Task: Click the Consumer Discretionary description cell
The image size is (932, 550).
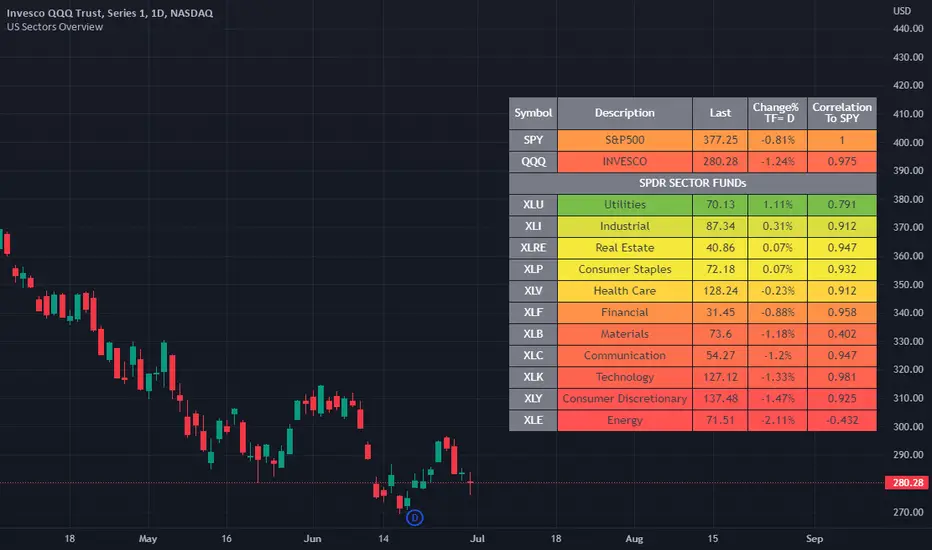Action: (x=625, y=398)
